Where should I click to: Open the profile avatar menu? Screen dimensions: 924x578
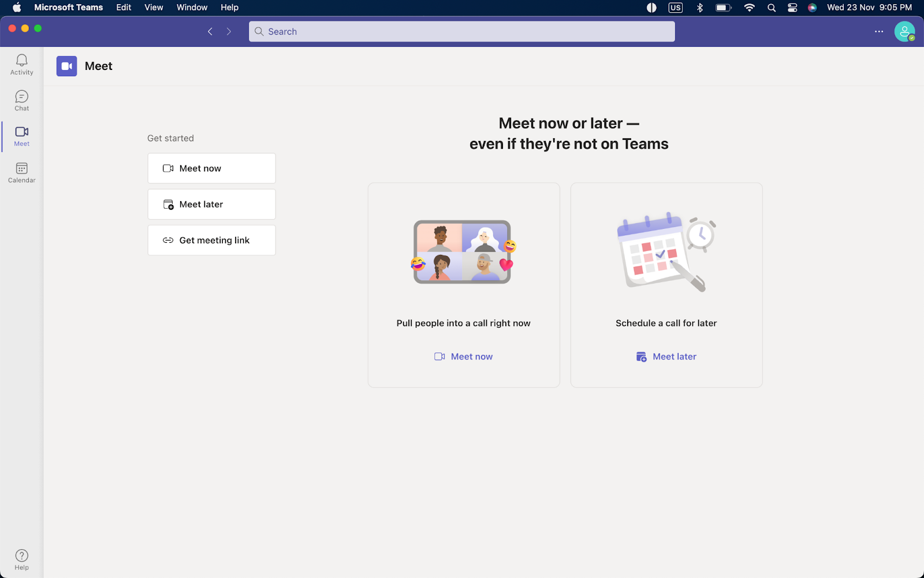pos(904,32)
